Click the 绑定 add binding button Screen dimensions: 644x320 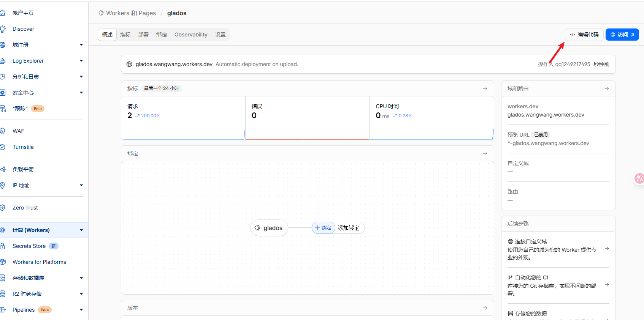coord(323,228)
